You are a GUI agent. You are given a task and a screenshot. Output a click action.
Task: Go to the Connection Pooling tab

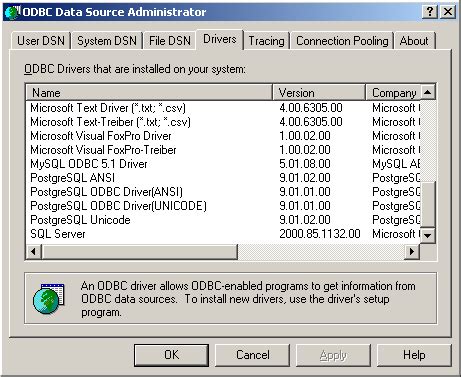pos(342,41)
